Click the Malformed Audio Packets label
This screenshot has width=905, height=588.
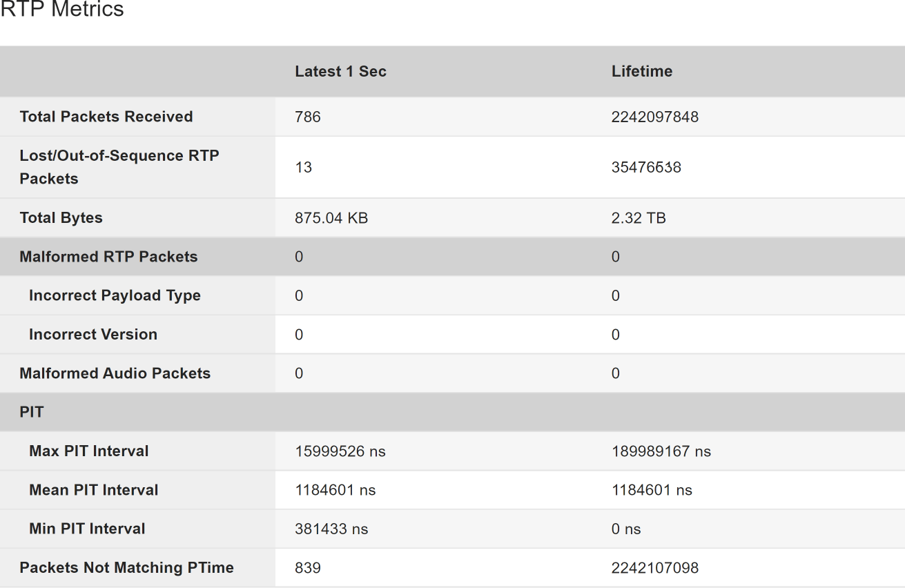[x=115, y=373]
